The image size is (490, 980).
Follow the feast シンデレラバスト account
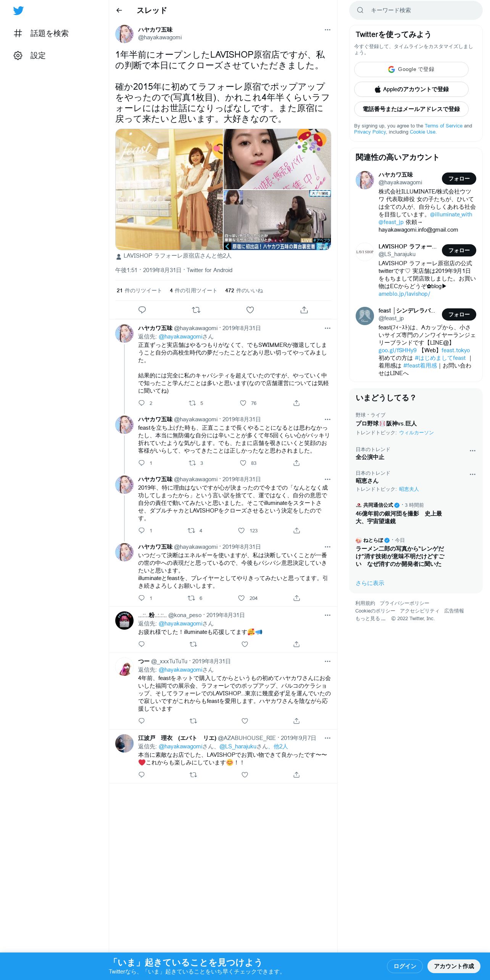[459, 314]
